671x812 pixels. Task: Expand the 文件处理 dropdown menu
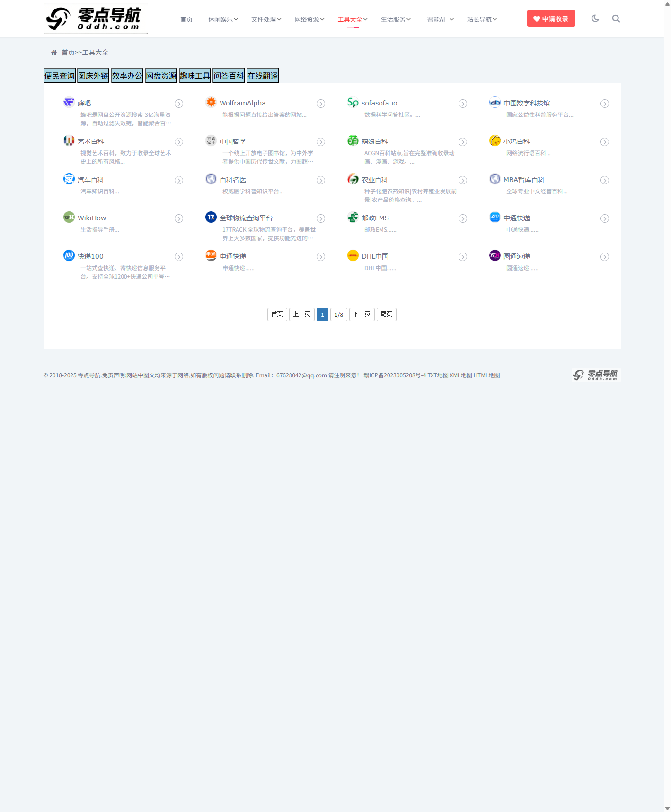point(266,19)
